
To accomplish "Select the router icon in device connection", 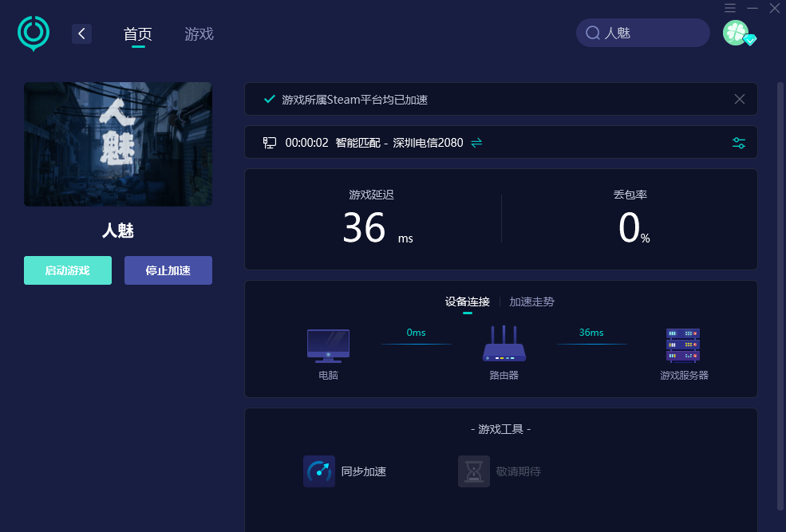I will point(504,345).
